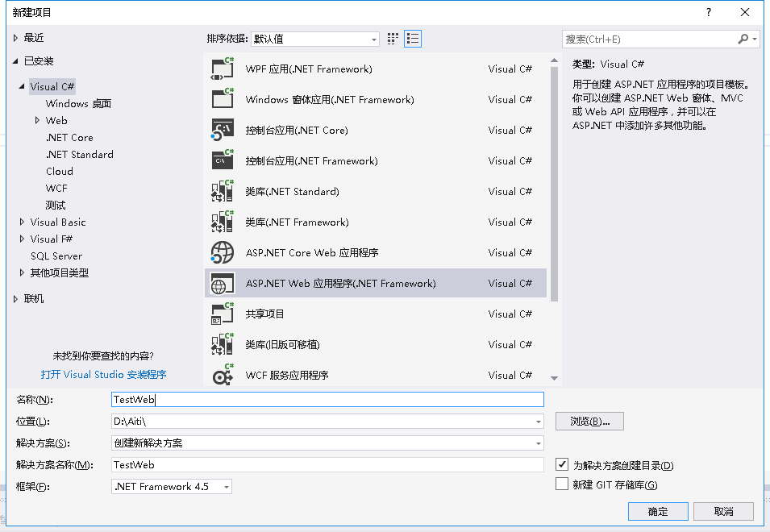The height and width of the screenshot is (532, 770).
Task: Click the console app (.NET Framework) icon
Action: coord(223,160)
